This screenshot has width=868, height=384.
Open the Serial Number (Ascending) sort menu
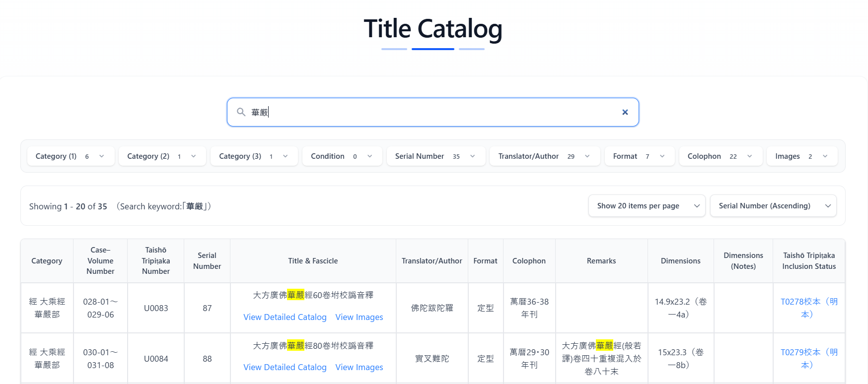[773, 206]
